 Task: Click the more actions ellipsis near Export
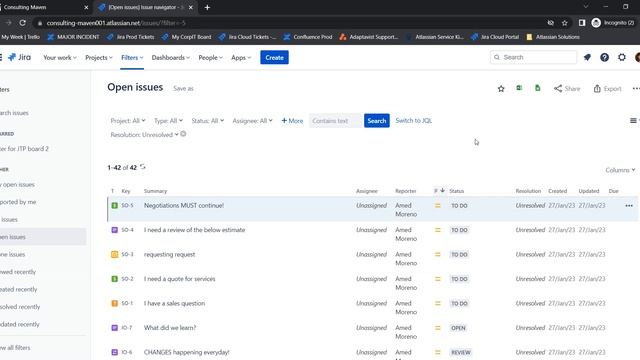click(636, 89)
